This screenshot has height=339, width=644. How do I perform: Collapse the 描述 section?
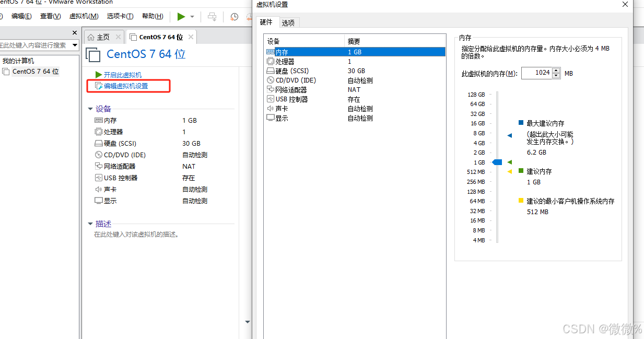pyautogui.click(x=90, y=224)
